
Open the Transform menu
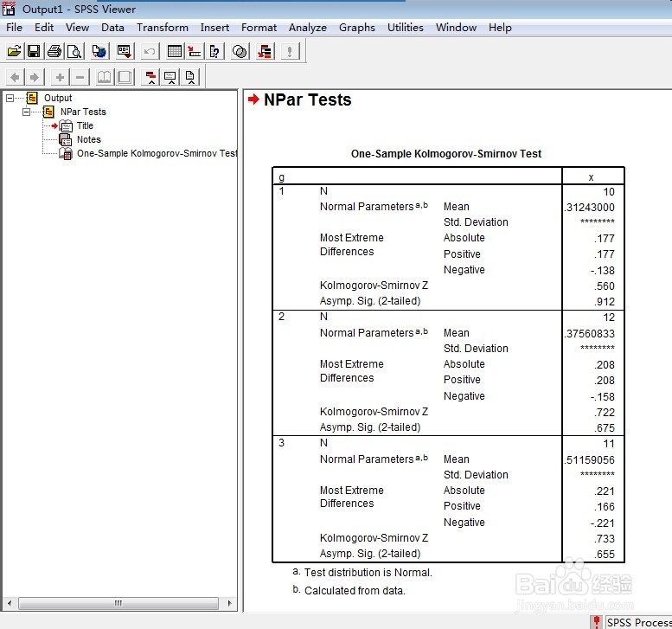[163, 28]
